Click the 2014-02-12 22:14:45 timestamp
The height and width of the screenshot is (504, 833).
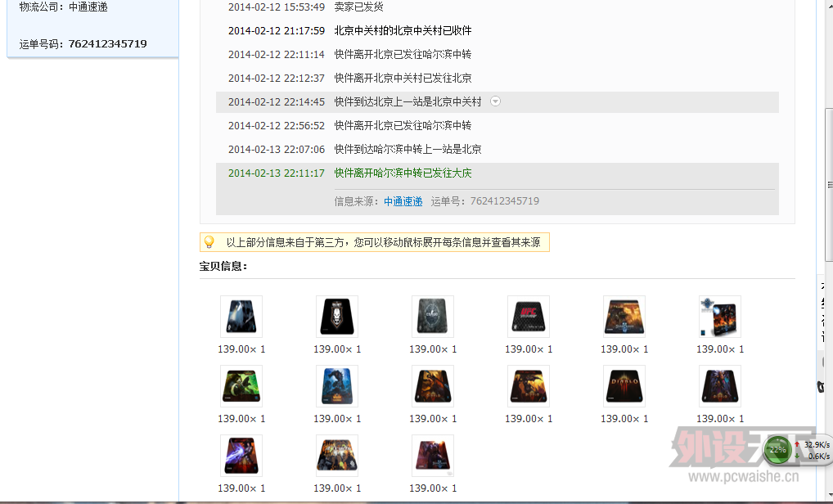coord(277,102)
